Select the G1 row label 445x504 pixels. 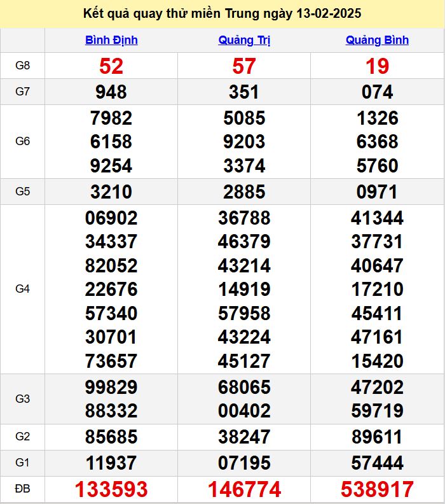click(x=22, y=463)
